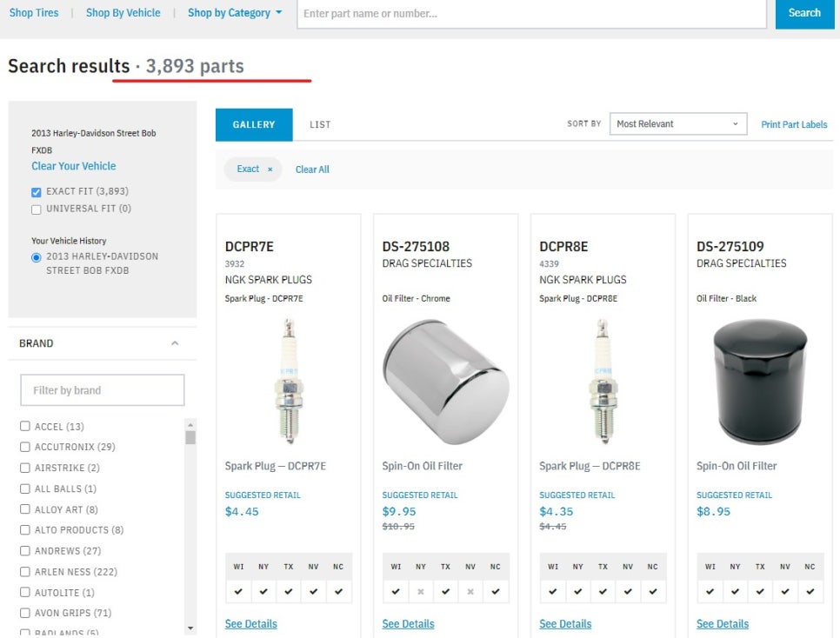Click DS-275109 TX availability checkmark
Screen dimensions: 840x638
coord(760,591)
